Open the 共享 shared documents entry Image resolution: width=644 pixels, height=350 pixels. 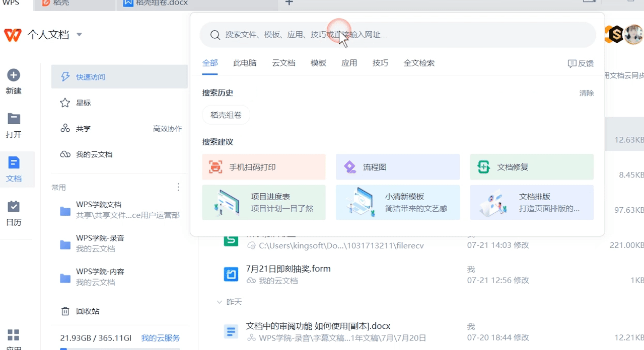(x=83, y=128)
